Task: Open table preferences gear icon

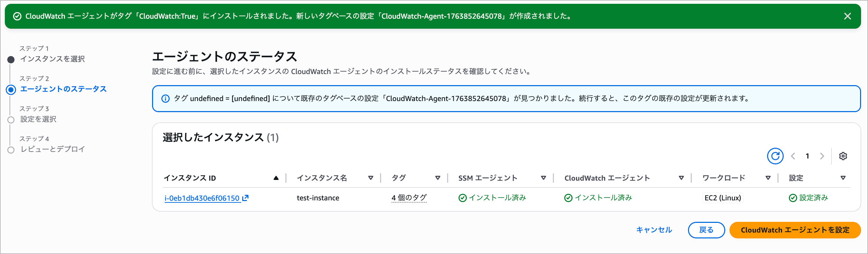Action: [x=843, y=156]
